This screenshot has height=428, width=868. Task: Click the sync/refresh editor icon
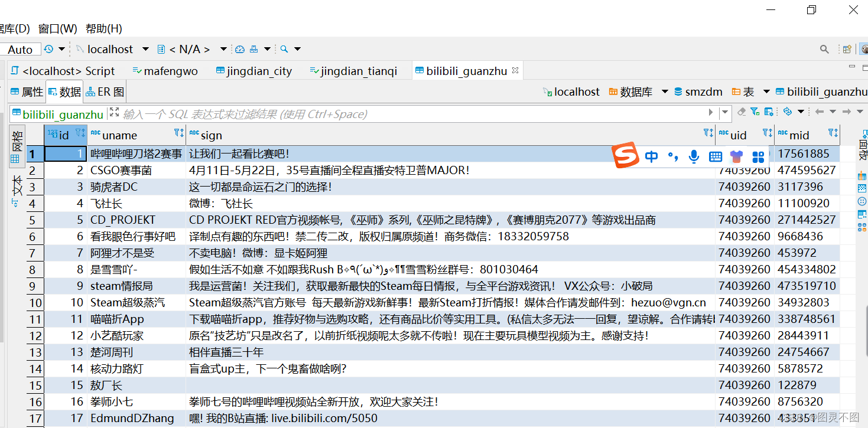pyautogui.click(x=787, y=112)
